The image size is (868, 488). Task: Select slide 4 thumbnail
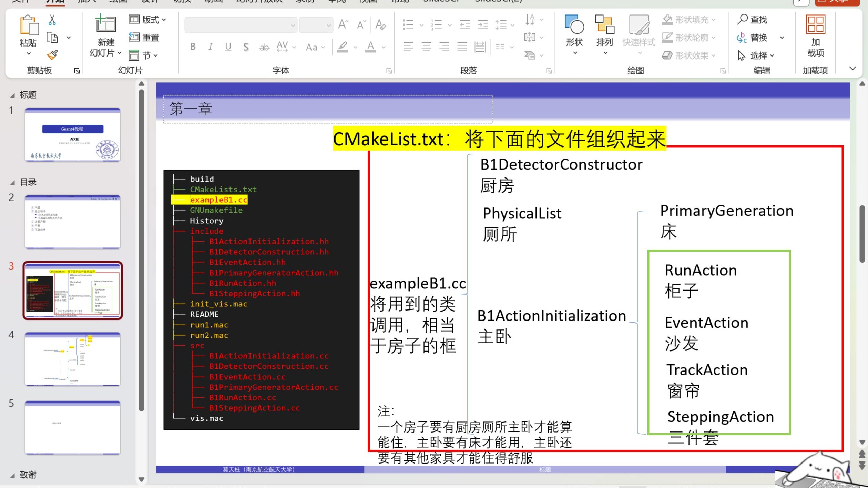point(73,358)
